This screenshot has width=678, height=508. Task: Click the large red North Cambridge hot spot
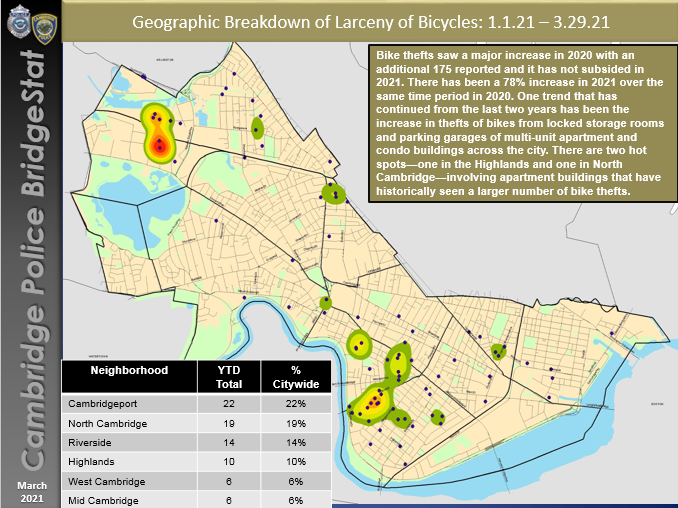pos(158,135)
